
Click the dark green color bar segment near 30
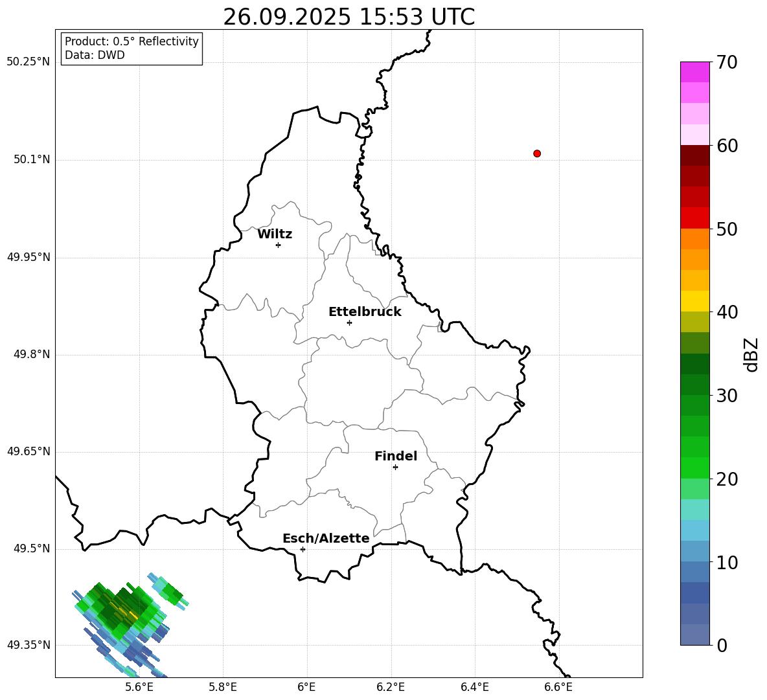(694, 385)
